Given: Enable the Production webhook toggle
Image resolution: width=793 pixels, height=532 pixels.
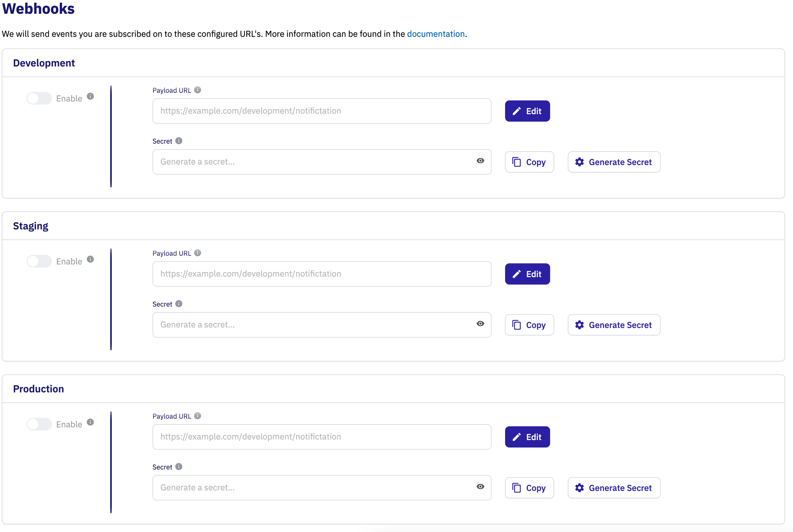Looking at the screenshot, I should [39, 424].
